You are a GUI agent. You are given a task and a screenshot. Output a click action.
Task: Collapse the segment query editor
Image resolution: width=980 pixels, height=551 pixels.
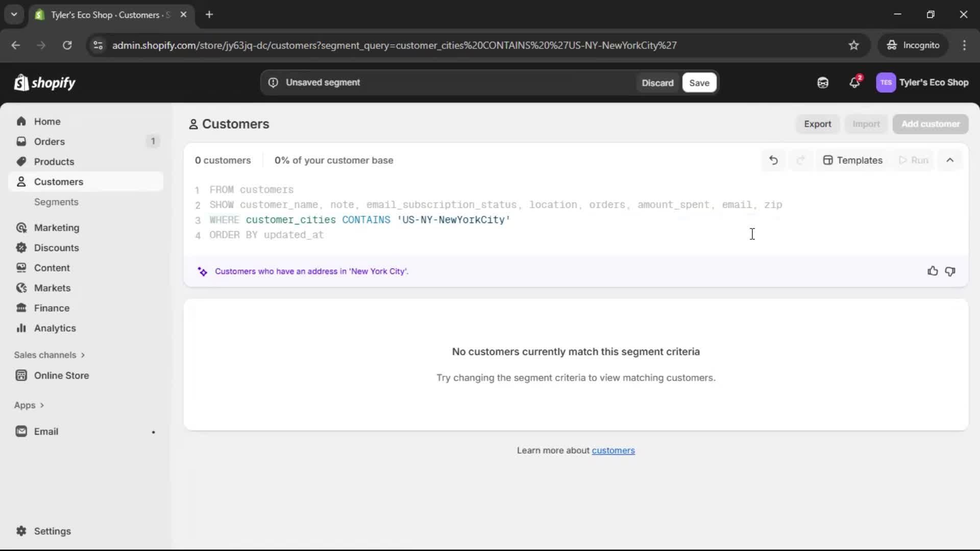point(950,160)
